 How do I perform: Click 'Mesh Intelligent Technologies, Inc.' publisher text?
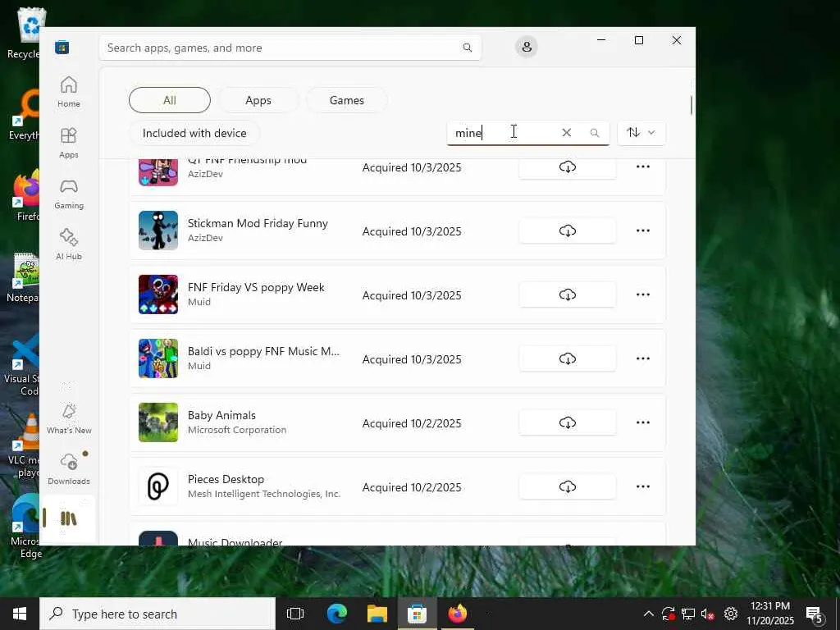pos(264,494)
